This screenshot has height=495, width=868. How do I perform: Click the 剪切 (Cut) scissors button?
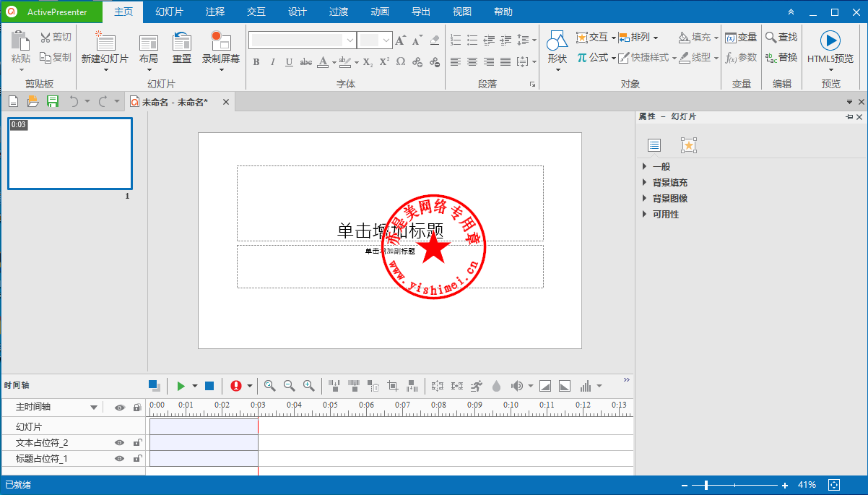coord(56,38)
